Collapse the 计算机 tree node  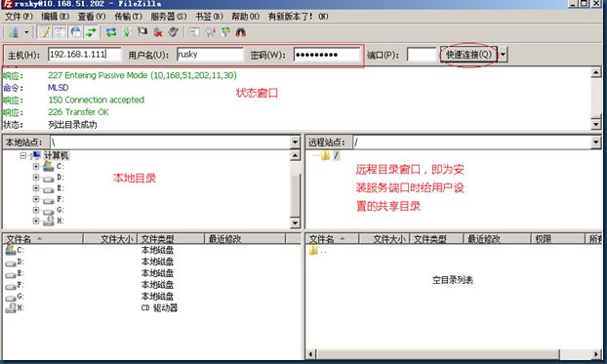click(x=23, y=156)
